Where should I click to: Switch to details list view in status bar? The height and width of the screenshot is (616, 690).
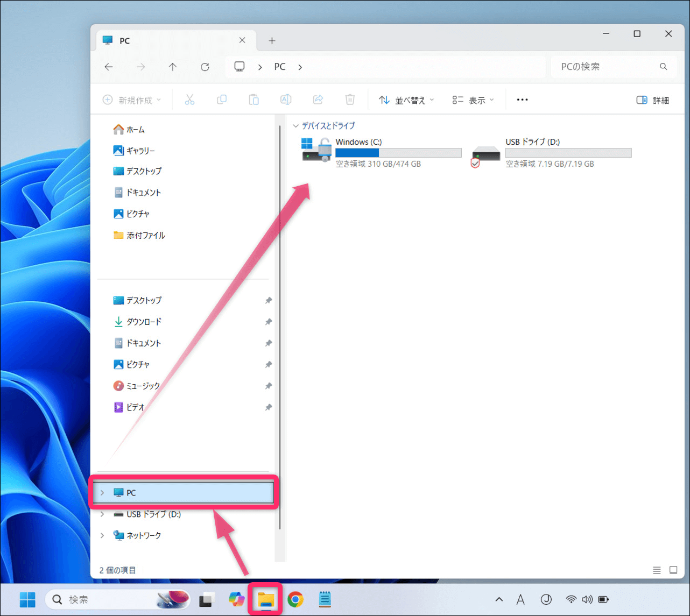point(657,570)
